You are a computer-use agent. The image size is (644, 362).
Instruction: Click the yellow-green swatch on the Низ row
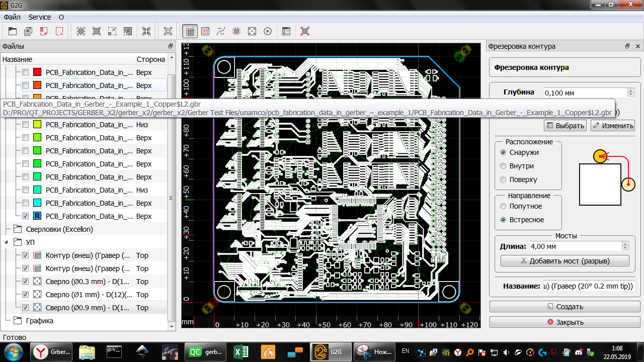click(37, 125)
